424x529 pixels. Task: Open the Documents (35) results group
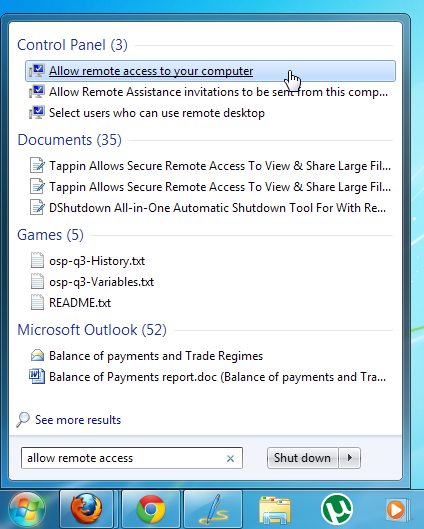[69, 140]
